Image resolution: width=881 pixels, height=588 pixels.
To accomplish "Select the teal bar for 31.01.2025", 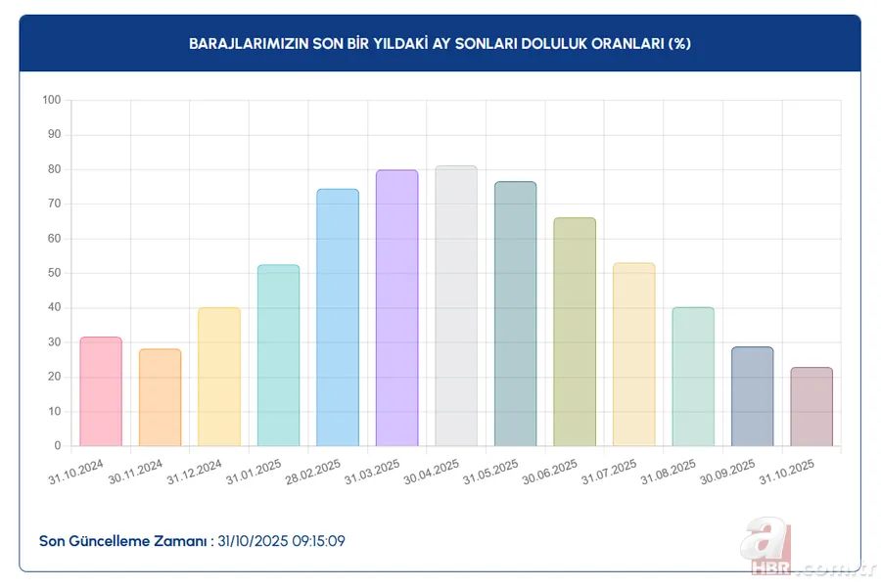I will pos(278,352).
